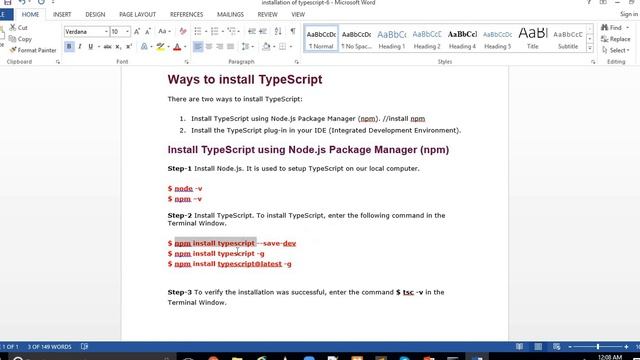Increase font size with Grow Font

[137, 31]
